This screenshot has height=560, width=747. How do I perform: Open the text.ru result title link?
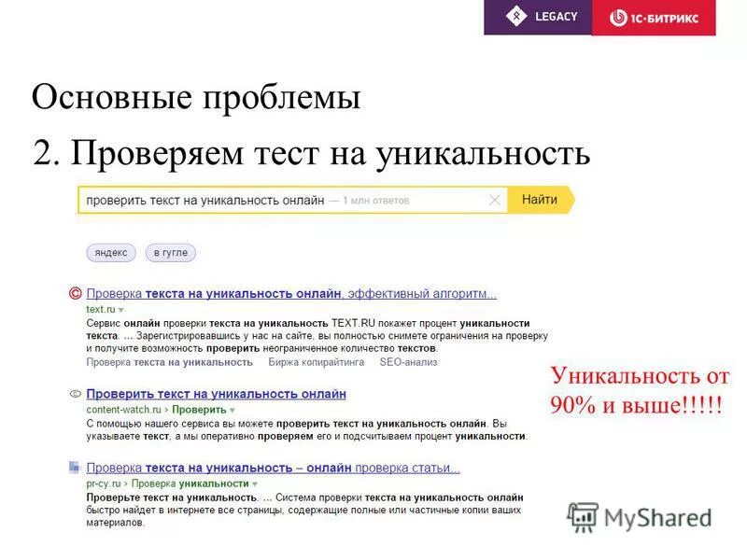tap(291, 293)
